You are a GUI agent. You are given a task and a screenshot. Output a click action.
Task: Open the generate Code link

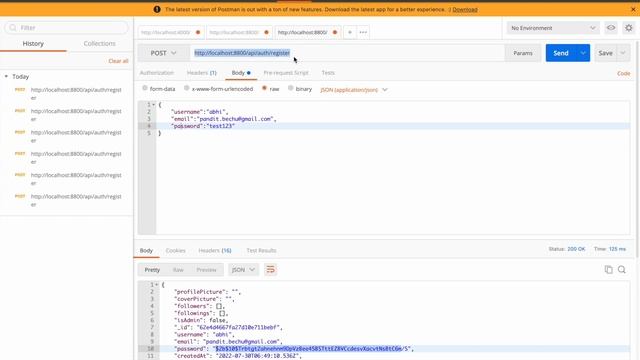pos(623,73)
